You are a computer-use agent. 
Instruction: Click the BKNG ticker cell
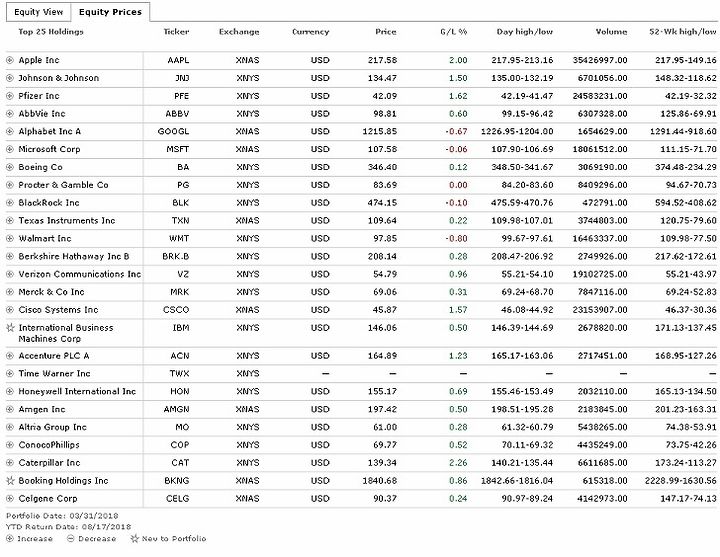click(x=176, y=481)
